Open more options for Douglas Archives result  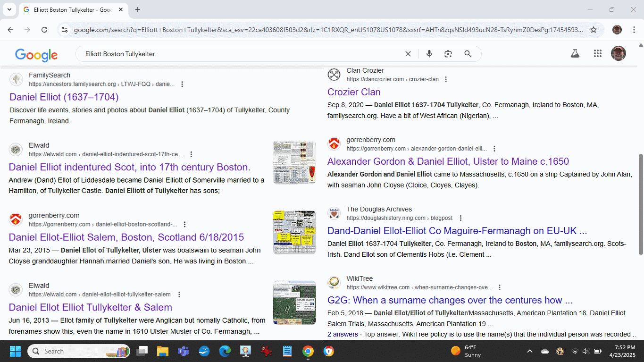coord(460,218)
